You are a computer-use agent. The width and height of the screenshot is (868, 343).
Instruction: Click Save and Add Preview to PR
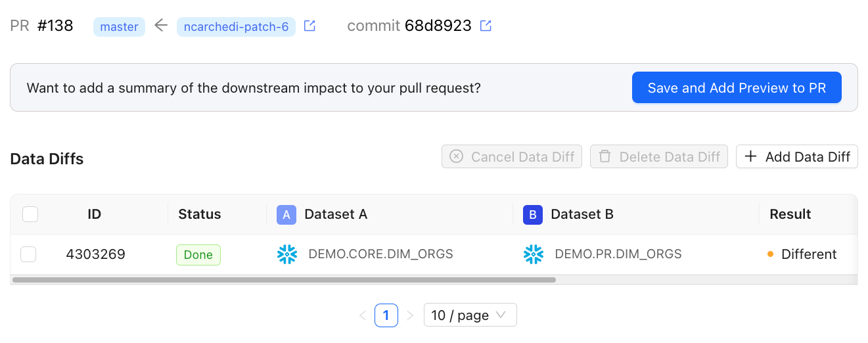coord(737,88)
